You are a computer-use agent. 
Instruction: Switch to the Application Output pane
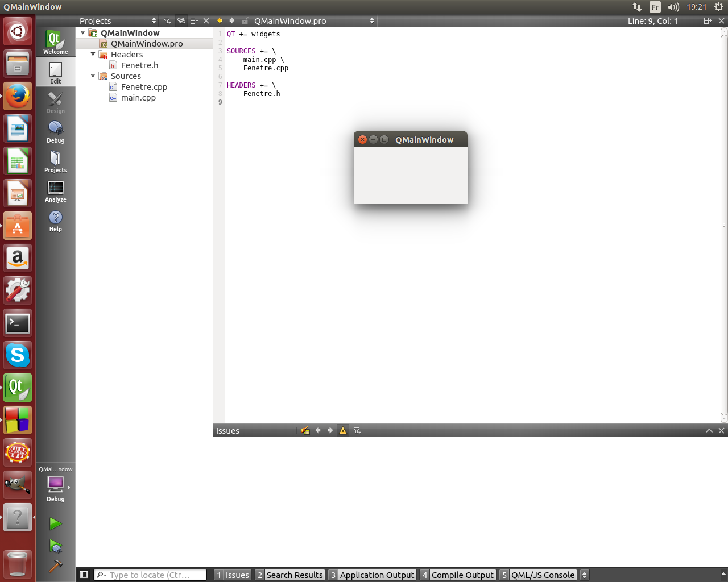377,575
